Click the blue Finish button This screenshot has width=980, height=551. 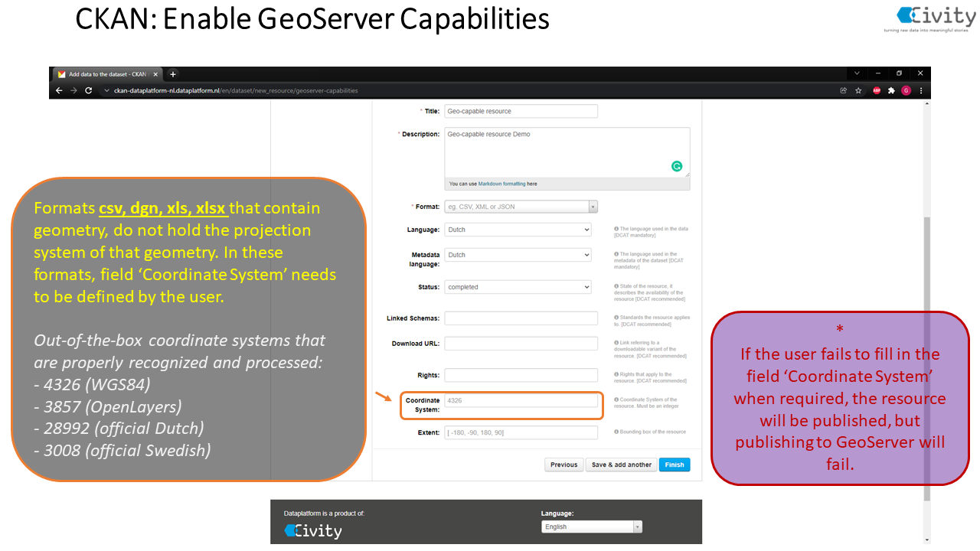(675, 465)
